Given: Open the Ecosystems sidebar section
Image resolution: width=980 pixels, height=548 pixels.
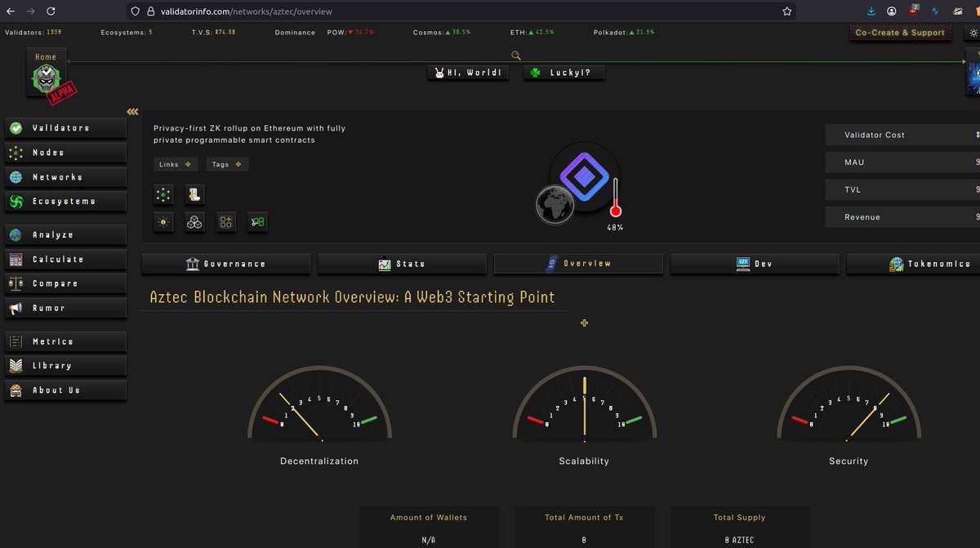Looking at the screenshot, I should coord(66,201).
